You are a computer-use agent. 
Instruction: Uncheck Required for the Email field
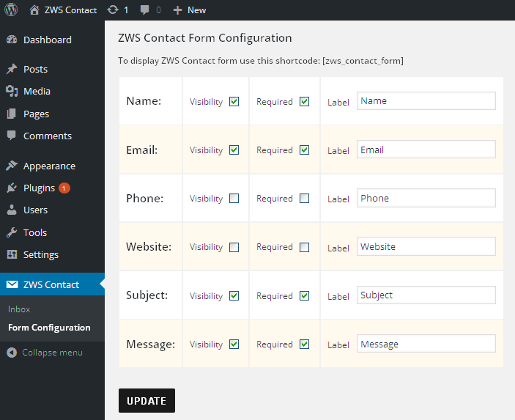[305, 150]
